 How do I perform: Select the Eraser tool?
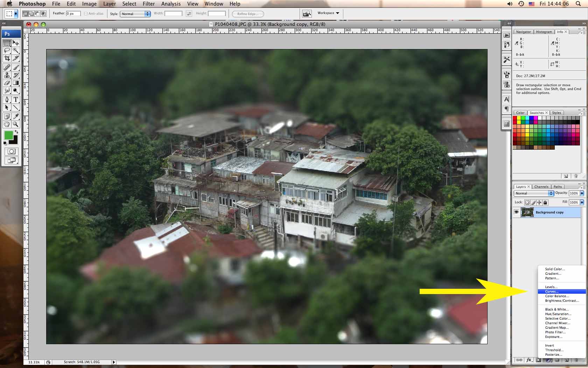[x=7, y=83]
